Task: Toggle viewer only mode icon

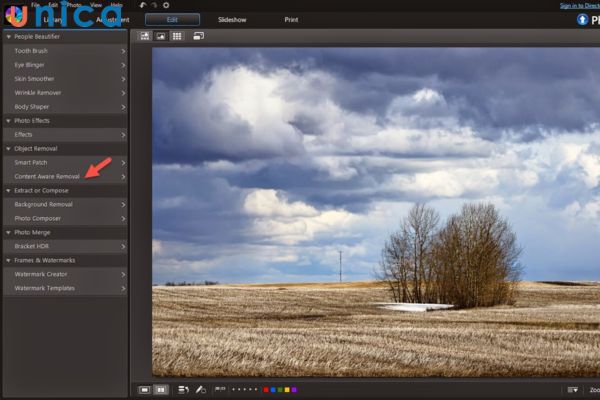Action: [161, 36]
